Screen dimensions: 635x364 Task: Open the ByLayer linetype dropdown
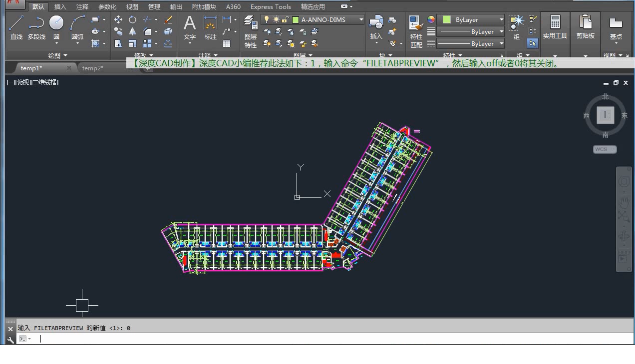point(471,43)
